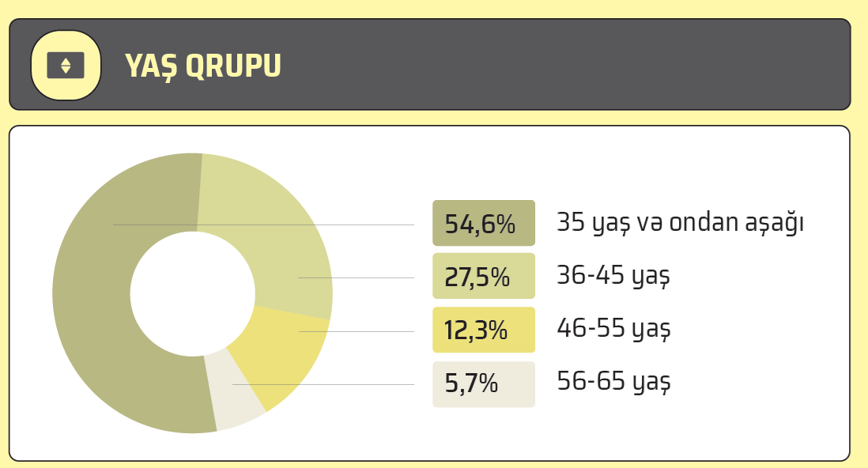This screenshot has height=468, width=868.
Task: Click the up-down arrows icon in header
Action: click(x=66, y=66)
